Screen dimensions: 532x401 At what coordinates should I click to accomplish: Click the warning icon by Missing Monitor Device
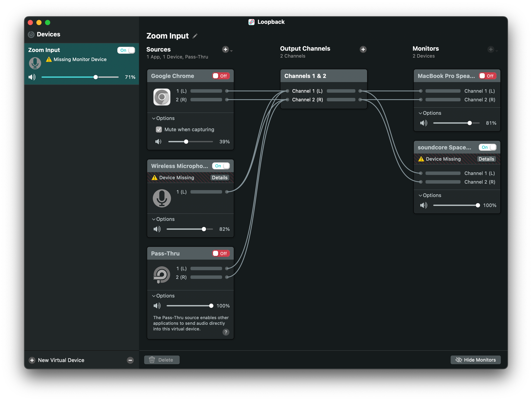[49, 59]
